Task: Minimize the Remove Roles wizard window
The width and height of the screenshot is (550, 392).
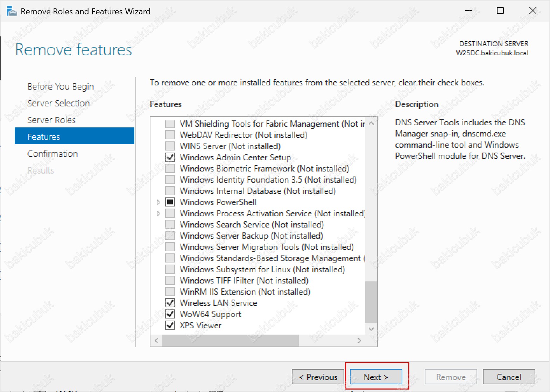Action: point(468,11)
